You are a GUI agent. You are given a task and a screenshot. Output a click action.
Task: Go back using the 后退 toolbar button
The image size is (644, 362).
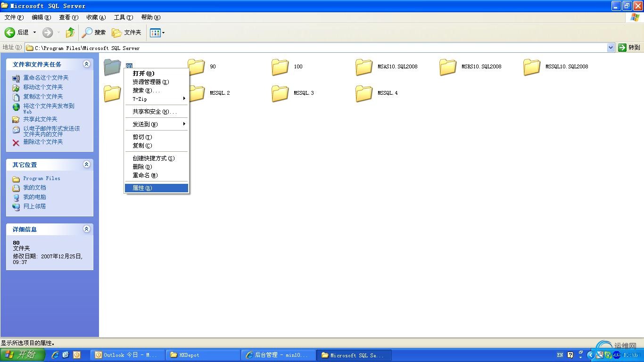[17, 33]
